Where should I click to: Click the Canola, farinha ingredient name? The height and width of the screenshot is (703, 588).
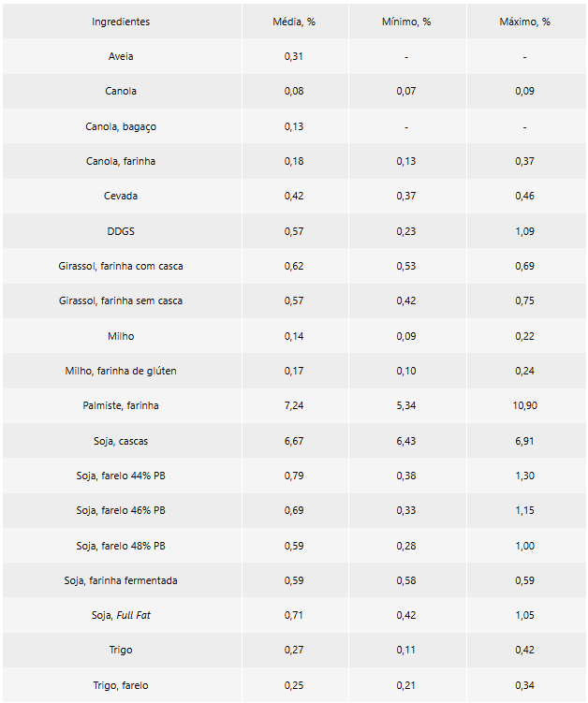click(x=121, y=161)
